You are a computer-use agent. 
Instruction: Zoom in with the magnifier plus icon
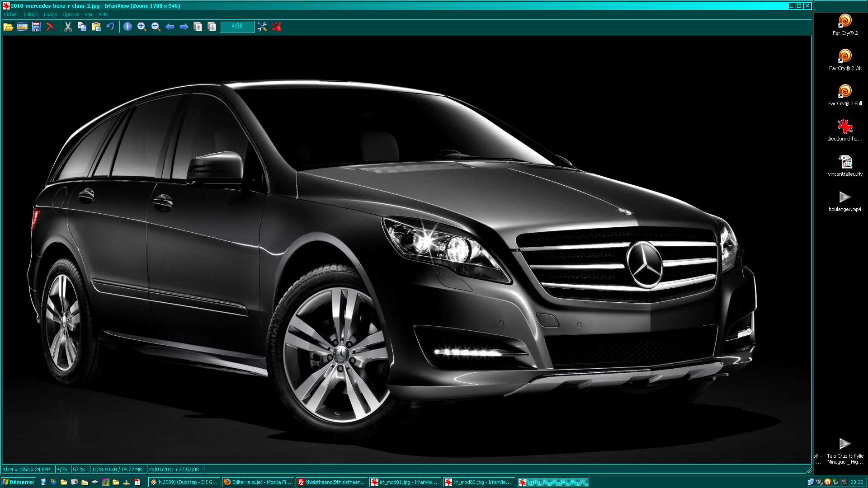[x=142, y=27]
